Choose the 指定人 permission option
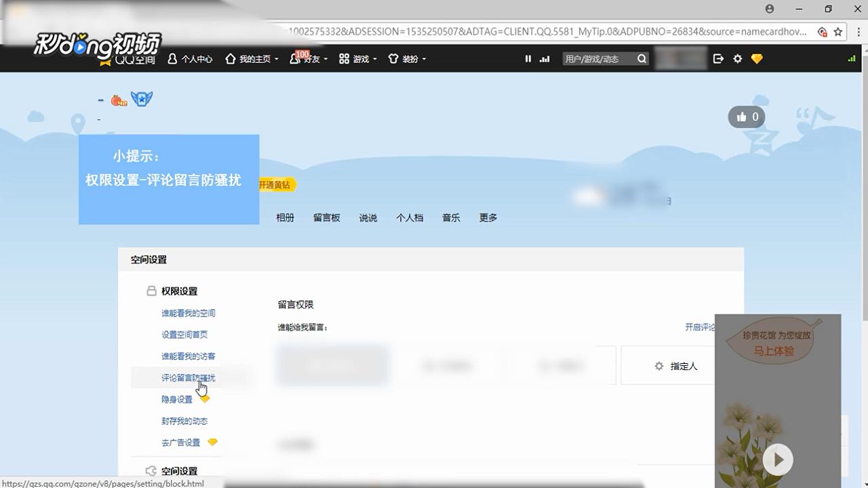Image resolution: width=868 pixels, height=488 pixels. click(x=675, y=366)
